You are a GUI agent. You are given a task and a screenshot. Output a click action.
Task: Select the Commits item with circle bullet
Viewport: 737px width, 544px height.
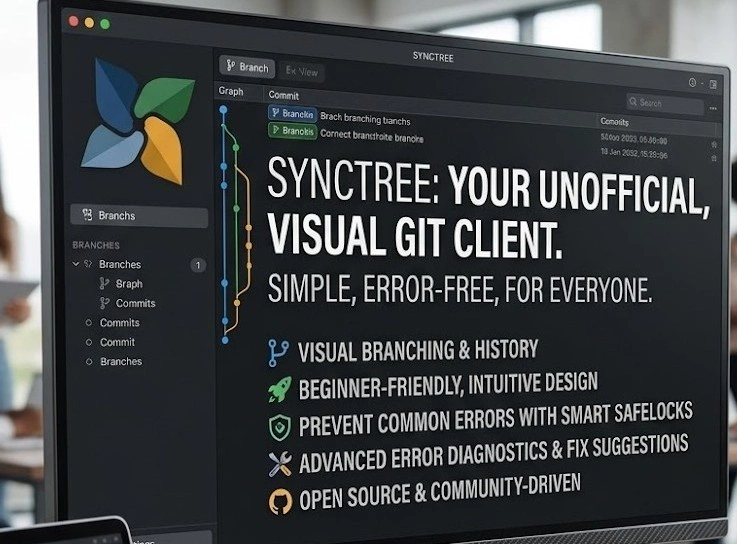[x=119, y=323]
